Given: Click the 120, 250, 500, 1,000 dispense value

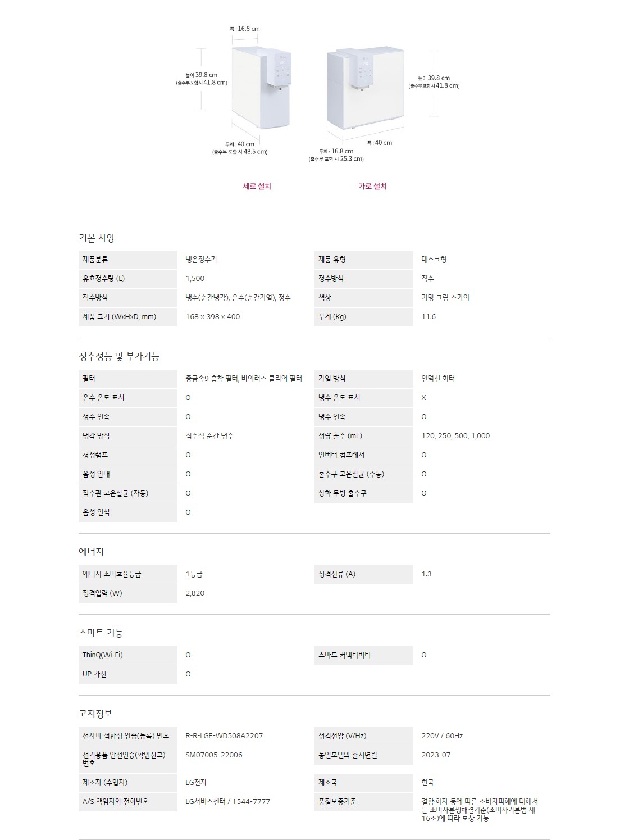Looking at the screenshot, I should coord(455,436).
